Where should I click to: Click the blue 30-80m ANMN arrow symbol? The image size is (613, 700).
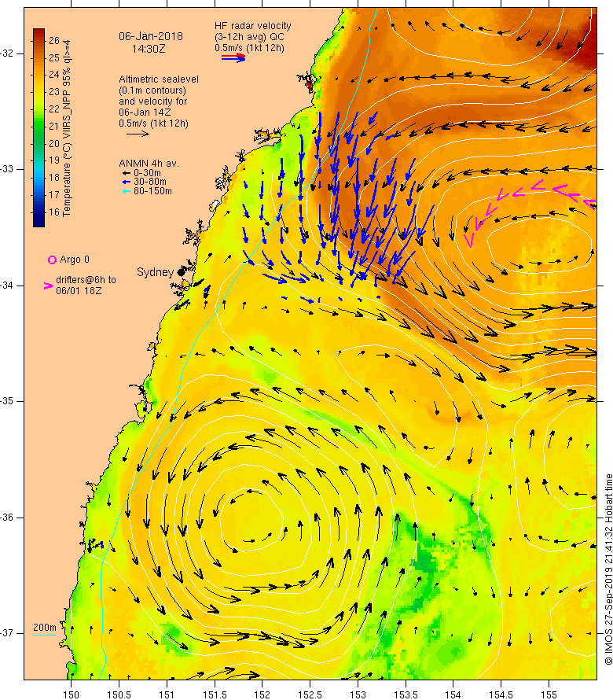click(127, 182)
